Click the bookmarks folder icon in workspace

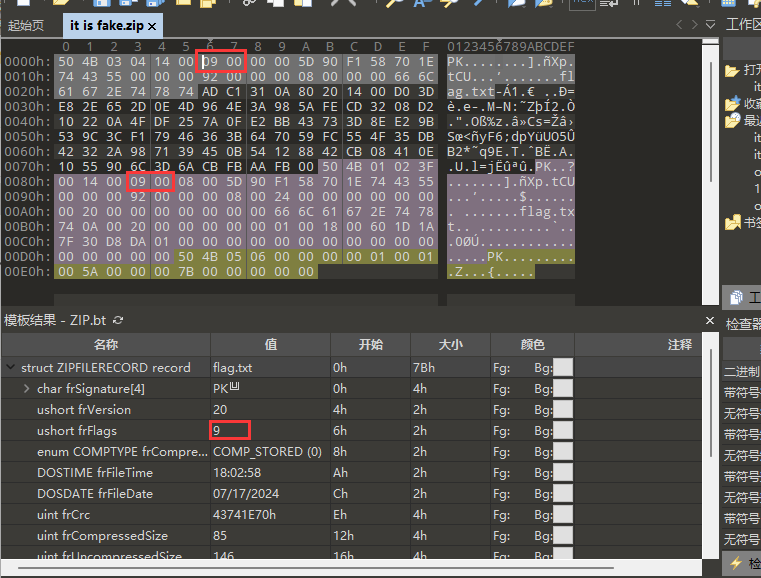click(732, 222)
